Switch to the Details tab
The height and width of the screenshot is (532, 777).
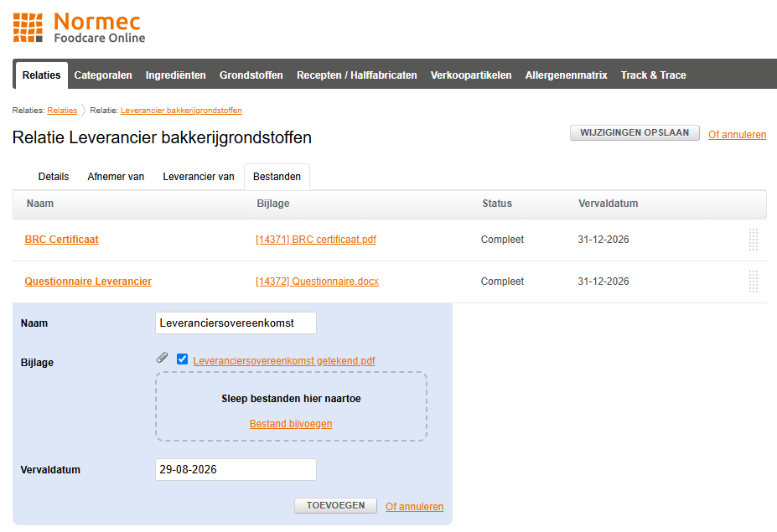coord(54,177)
